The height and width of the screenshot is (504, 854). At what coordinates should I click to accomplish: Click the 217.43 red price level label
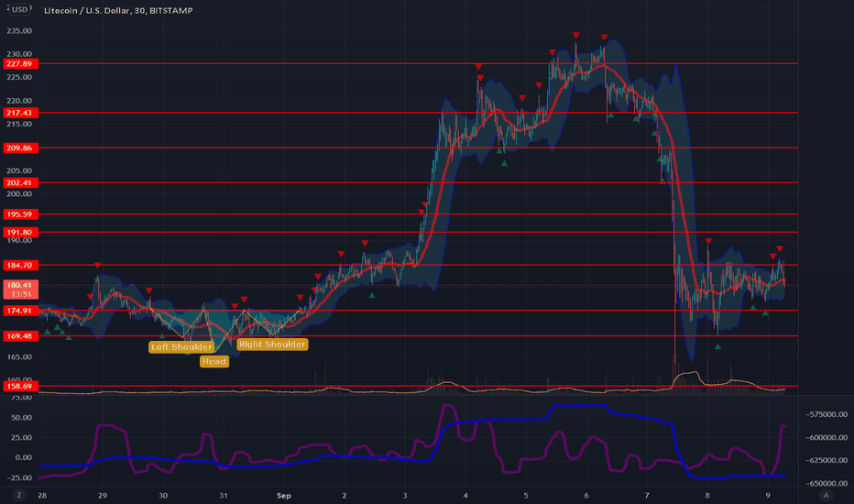point(21,113)
